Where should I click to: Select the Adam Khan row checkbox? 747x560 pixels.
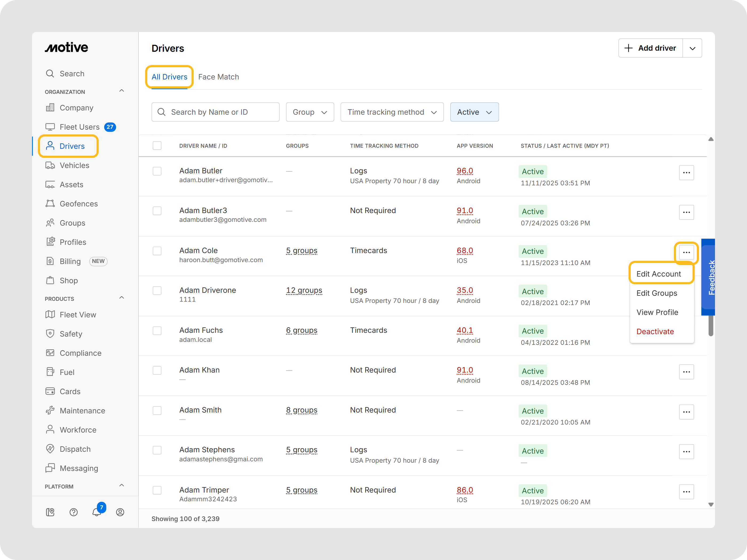click(x=157, y=370)
